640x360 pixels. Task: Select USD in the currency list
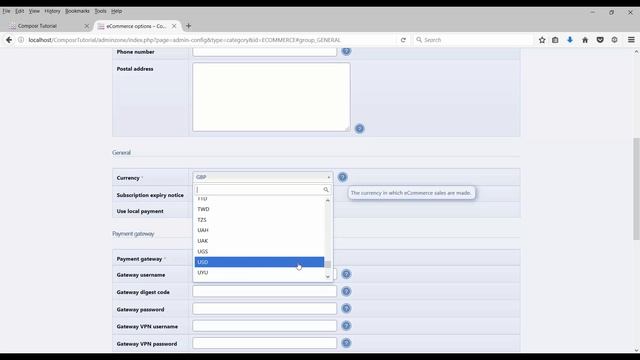click(x=259, y=262)
